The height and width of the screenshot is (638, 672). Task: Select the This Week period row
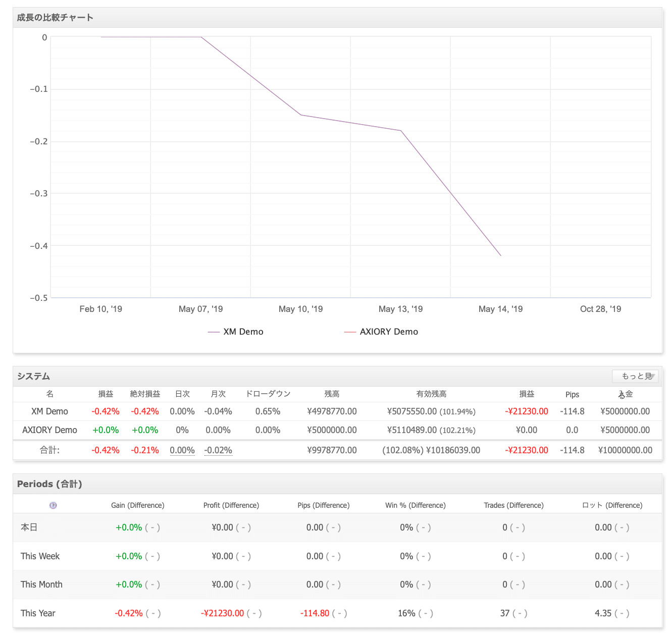tap(337, 556)
